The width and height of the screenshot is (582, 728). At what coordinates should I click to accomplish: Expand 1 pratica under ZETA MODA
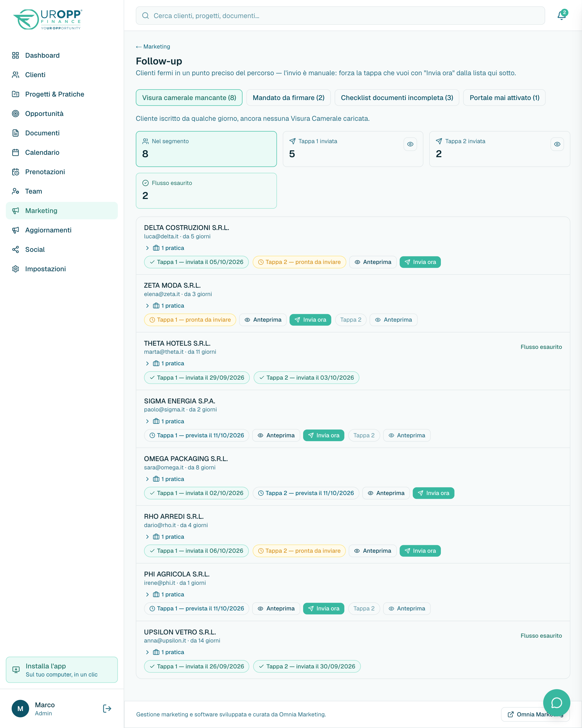[165, 305]
